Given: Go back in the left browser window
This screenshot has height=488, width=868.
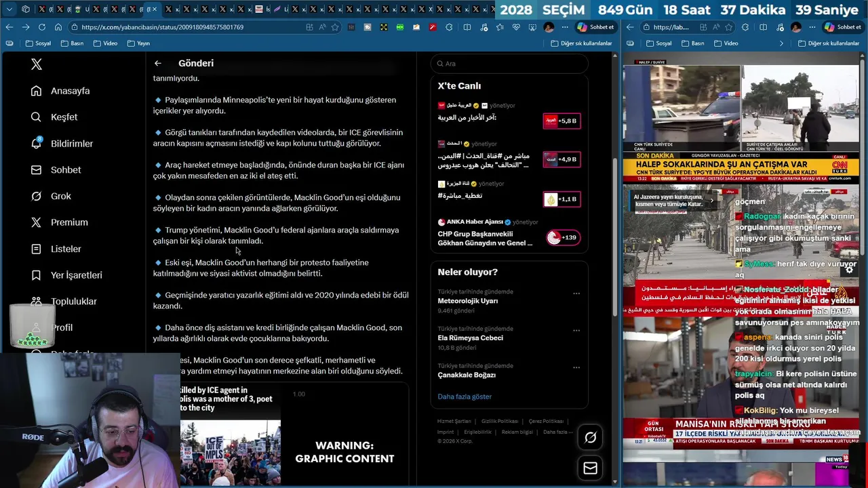Looking at the screenshot, I should coord(9,27).
